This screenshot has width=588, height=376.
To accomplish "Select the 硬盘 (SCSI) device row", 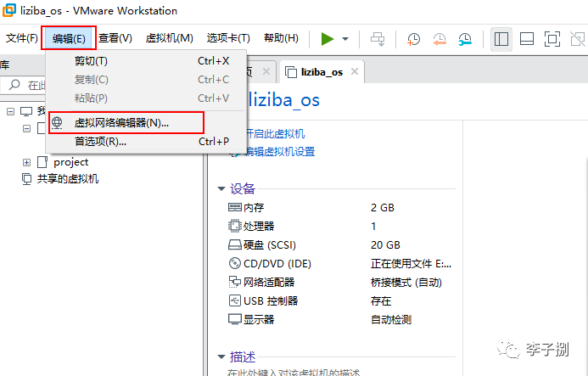I will pos(341,245).
